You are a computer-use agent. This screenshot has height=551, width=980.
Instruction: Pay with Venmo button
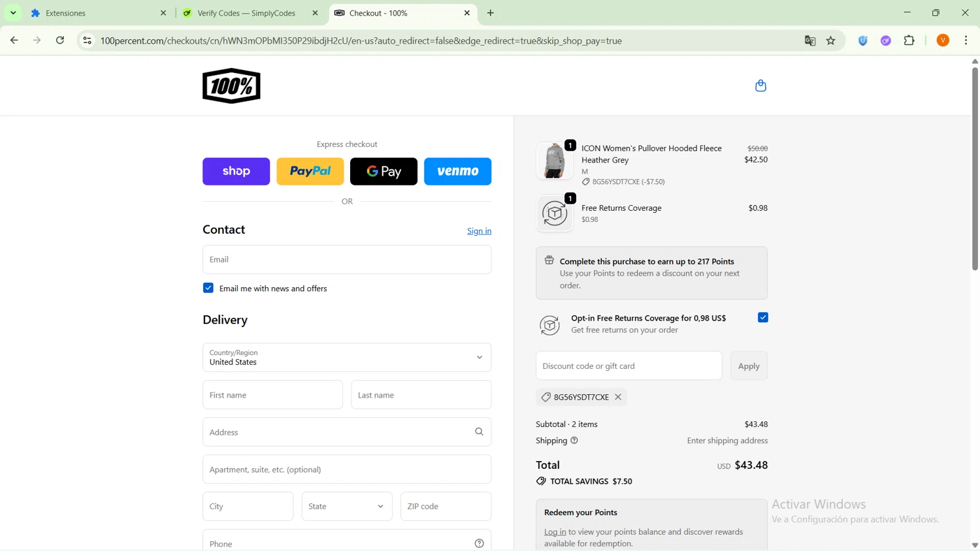[457, 171]
